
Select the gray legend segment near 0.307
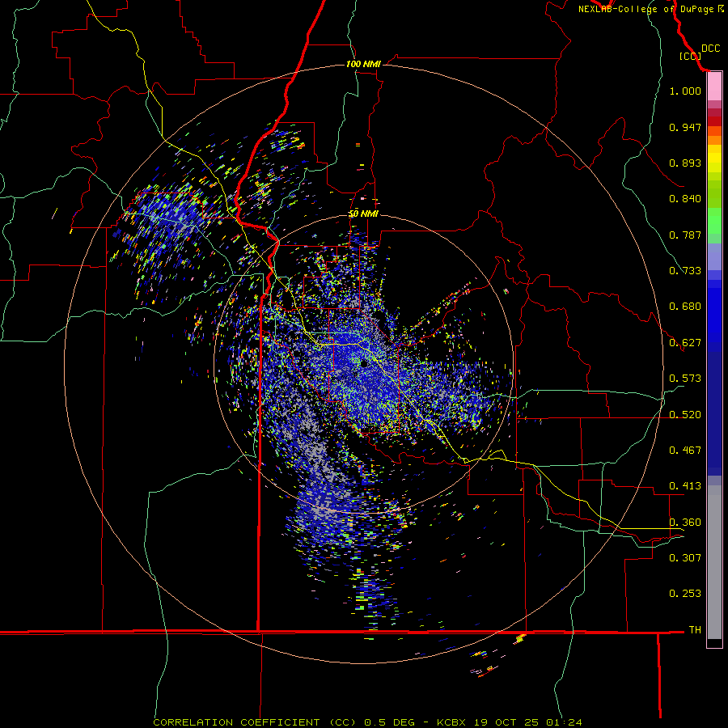point(714,562)
